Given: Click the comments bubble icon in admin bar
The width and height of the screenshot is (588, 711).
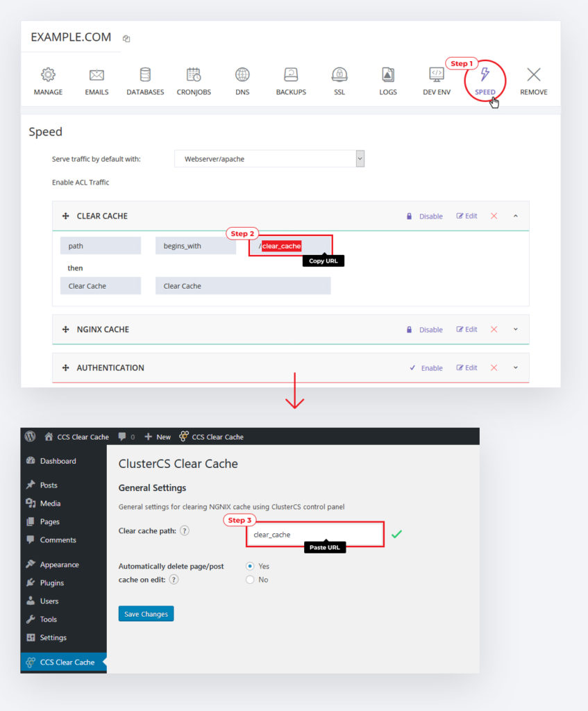Looking at the screenshot, I should (x=122, y=437).
